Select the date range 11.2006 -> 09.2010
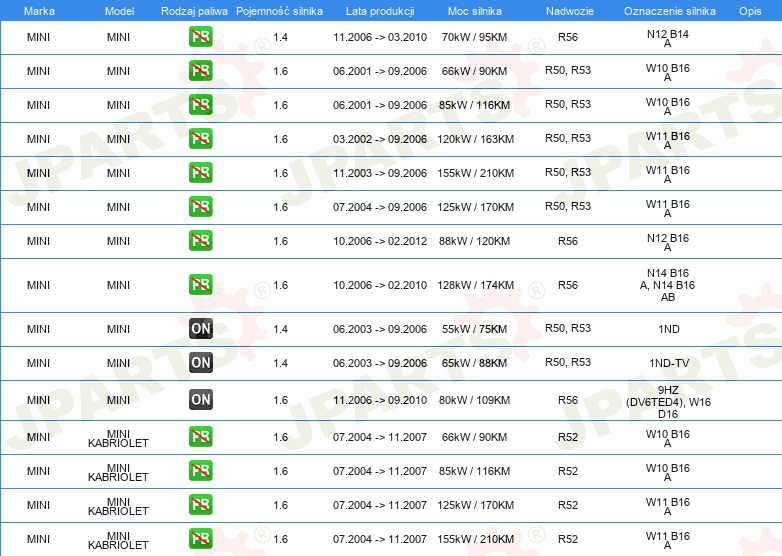782x556 pixels. pos(380,400)
